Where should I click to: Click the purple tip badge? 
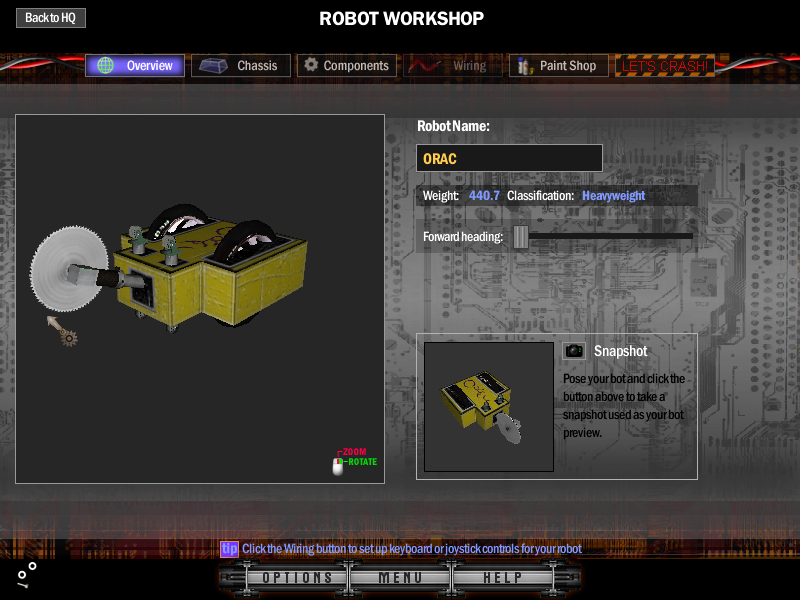click(229, 549)
